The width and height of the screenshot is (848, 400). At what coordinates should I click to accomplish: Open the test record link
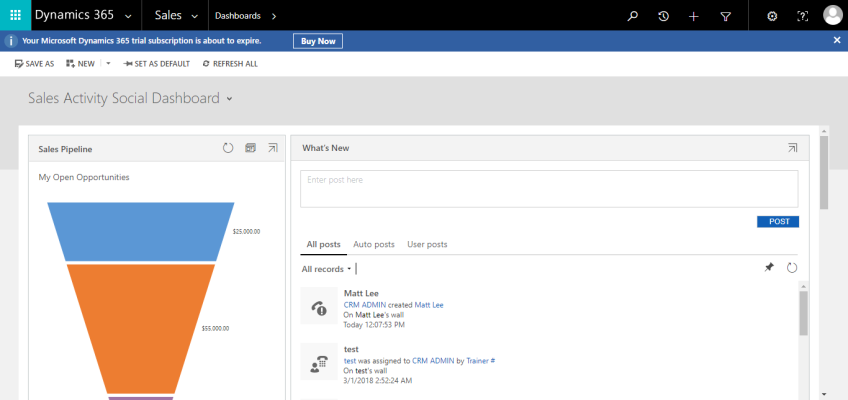(x=349, y=361)
